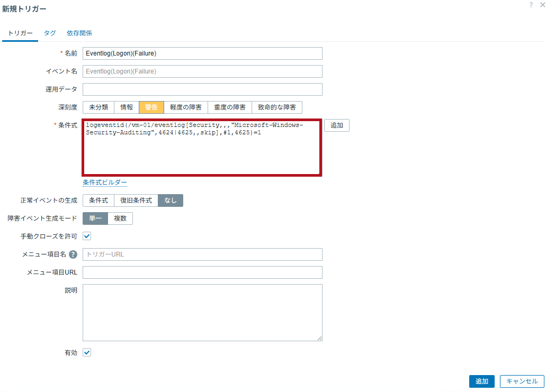Set severity to 軽度の障害
This screenshot has width=546, height=392.
coord(186,107)
